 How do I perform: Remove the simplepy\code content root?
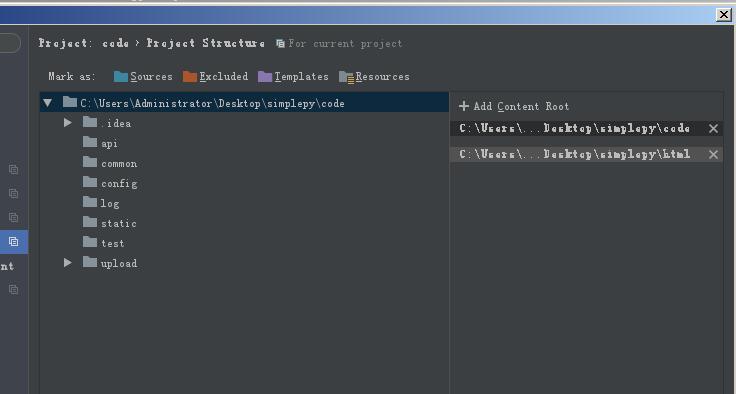pyautogui.click(x=713, y=129)
